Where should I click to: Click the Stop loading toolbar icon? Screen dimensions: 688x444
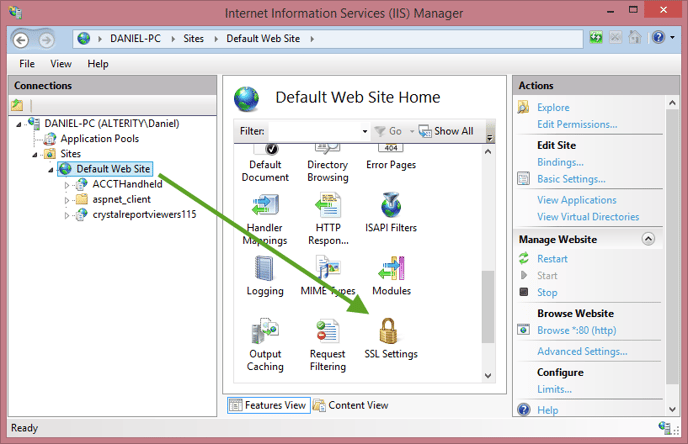[x=615, y=38]
